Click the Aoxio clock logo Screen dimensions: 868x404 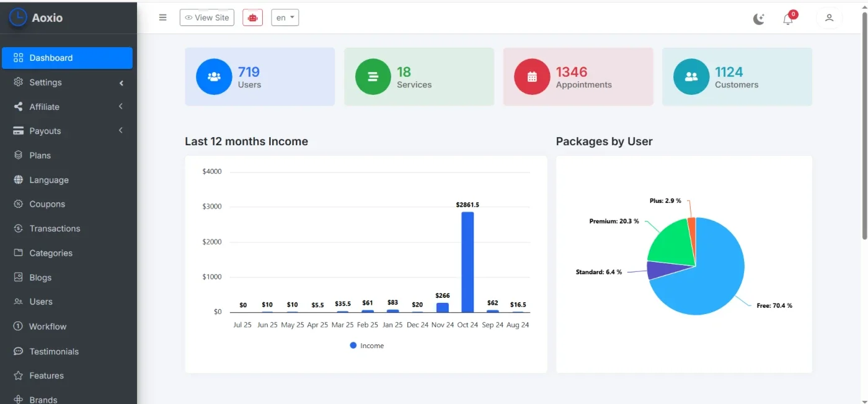point(18,17)
